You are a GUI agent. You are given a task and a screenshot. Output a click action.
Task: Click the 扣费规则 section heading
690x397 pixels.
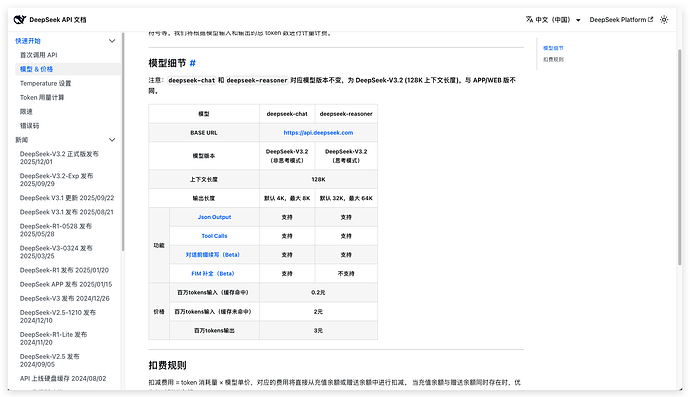pos(167,365)
